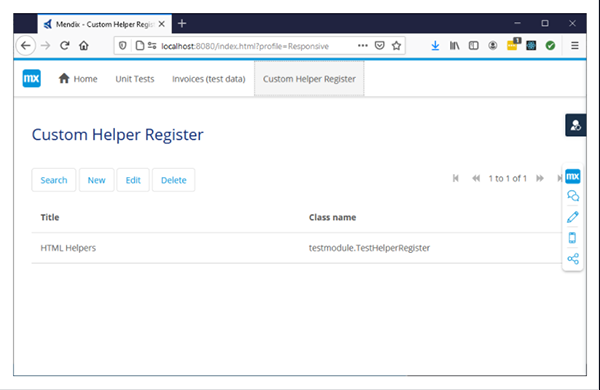Click the green checkmark extension icon
The image size is (600, 390).
coord(550,46)
